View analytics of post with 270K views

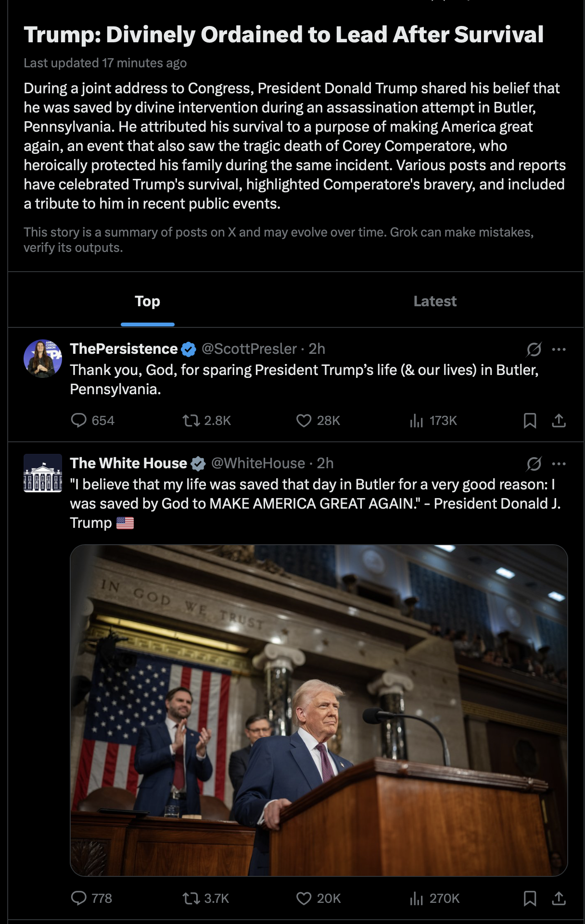[x=434, y=898]
